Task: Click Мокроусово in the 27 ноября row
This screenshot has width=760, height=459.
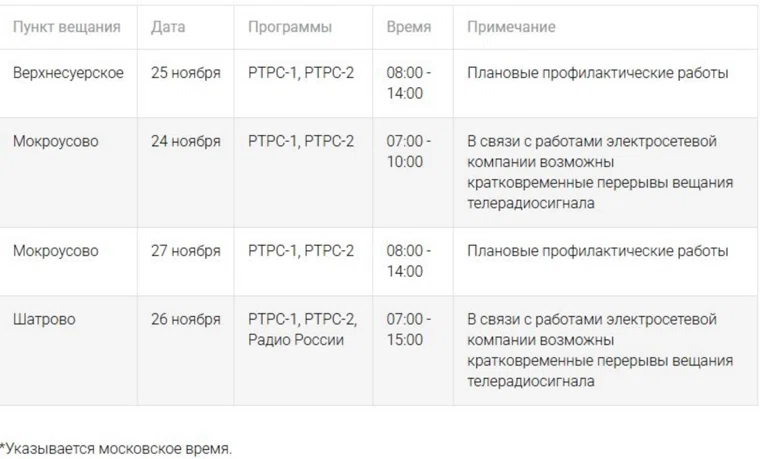Action: (x=56, y=250)
